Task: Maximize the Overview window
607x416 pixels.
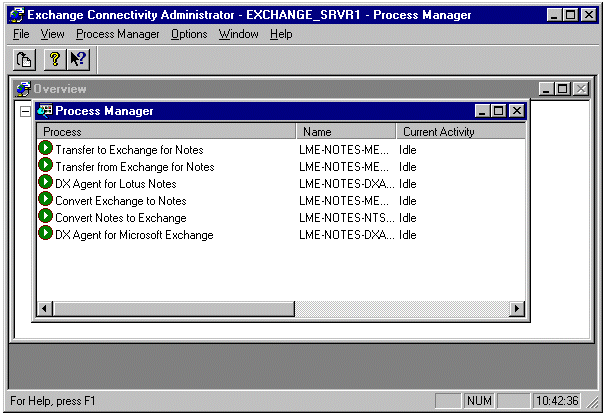Action: pyautogui.click(x=562, y=89)
